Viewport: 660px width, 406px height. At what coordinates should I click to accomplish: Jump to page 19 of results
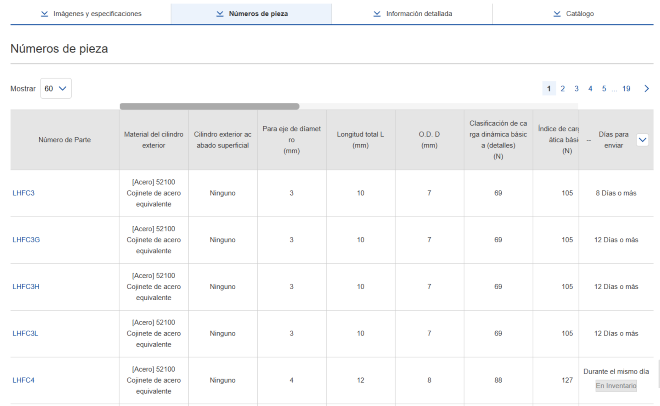(x=626, y=89)
